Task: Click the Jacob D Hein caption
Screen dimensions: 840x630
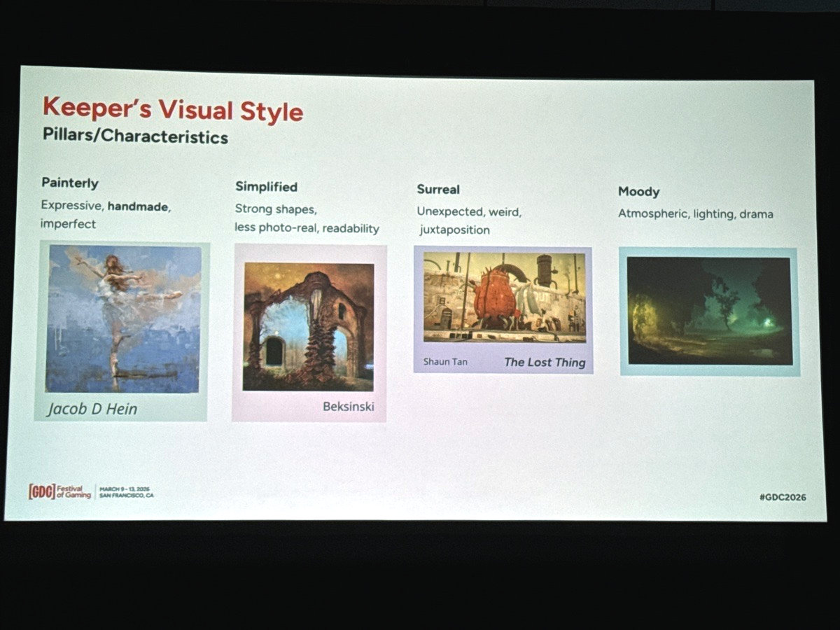Action: [x=92, y=409]
